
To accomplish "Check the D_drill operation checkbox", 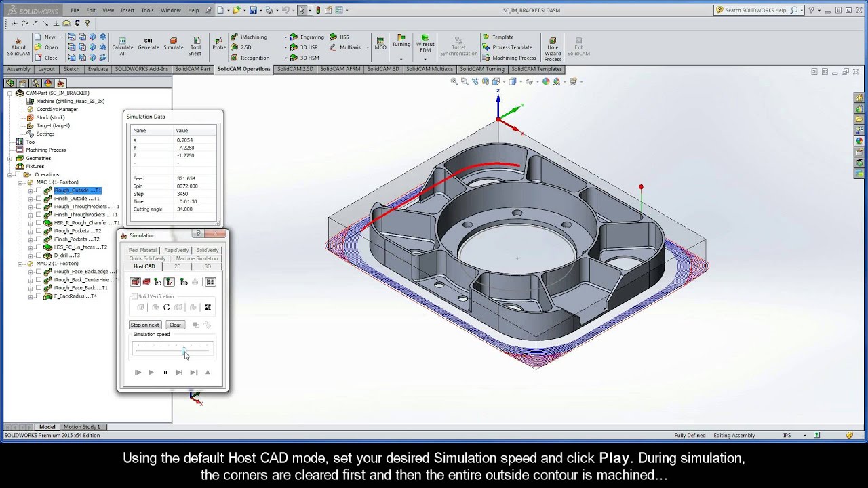I will pos(39,256).
